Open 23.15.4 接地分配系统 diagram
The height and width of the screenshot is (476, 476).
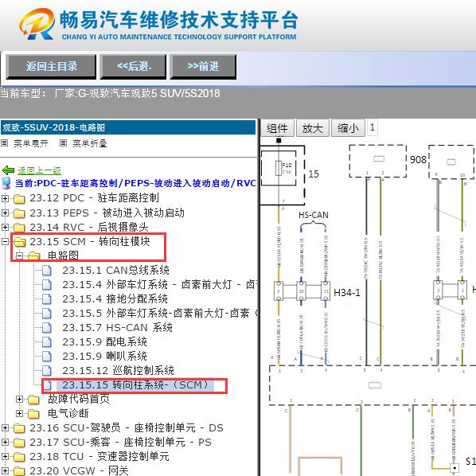(x=115, y=299)
